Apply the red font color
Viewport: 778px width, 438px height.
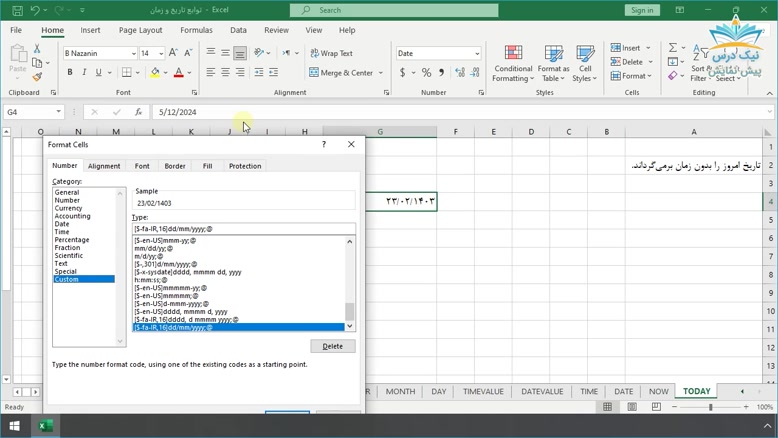tap(179, 72)
